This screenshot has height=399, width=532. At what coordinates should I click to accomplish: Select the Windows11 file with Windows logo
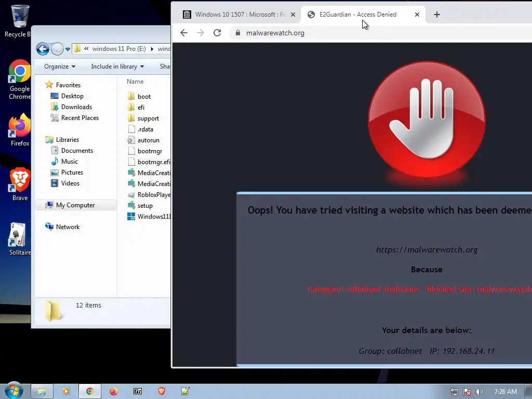(x=149, y=217)
